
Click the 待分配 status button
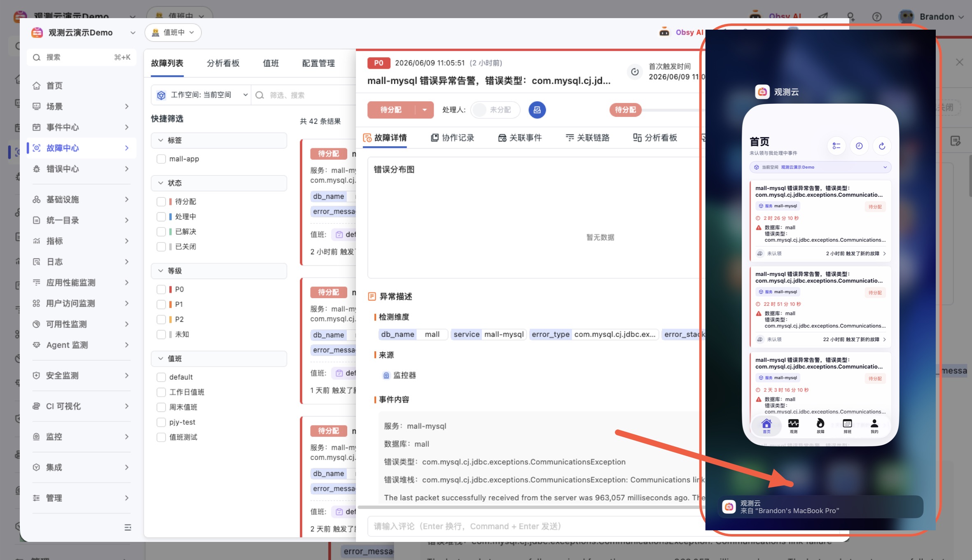(x=391, y=110)
